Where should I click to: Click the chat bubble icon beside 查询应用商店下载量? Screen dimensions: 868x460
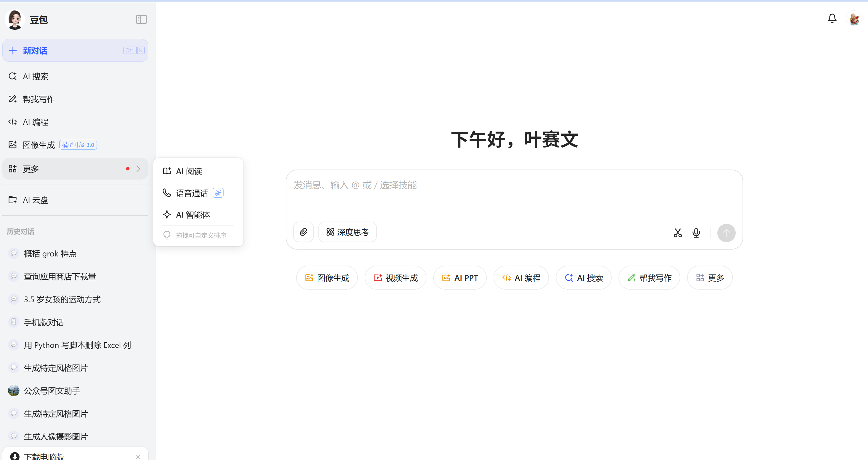(13, 276)
